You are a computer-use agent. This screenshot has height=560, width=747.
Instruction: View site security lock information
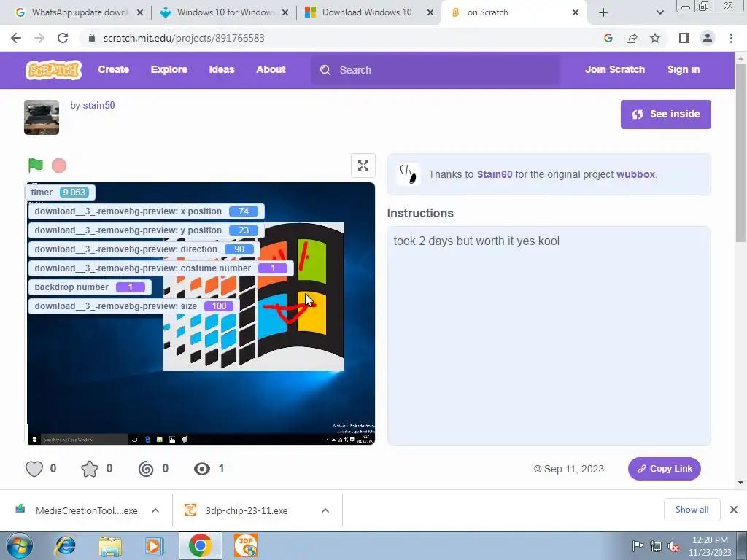click(x=92, y=38)
